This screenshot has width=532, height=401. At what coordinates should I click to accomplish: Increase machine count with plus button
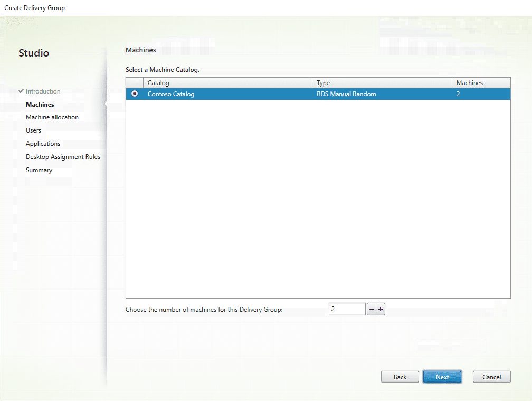pyautogui.click(x=381, y=309)
